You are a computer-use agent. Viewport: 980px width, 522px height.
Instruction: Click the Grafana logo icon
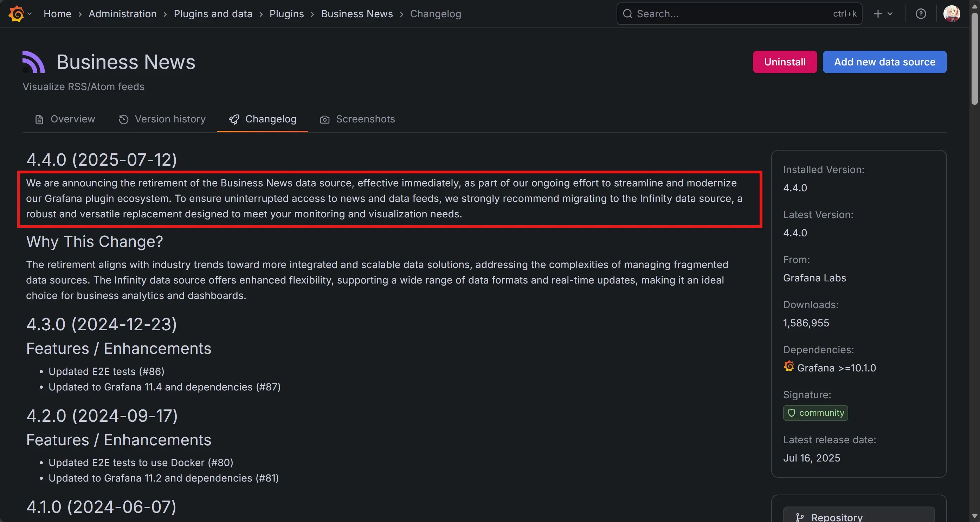point(16,14)
